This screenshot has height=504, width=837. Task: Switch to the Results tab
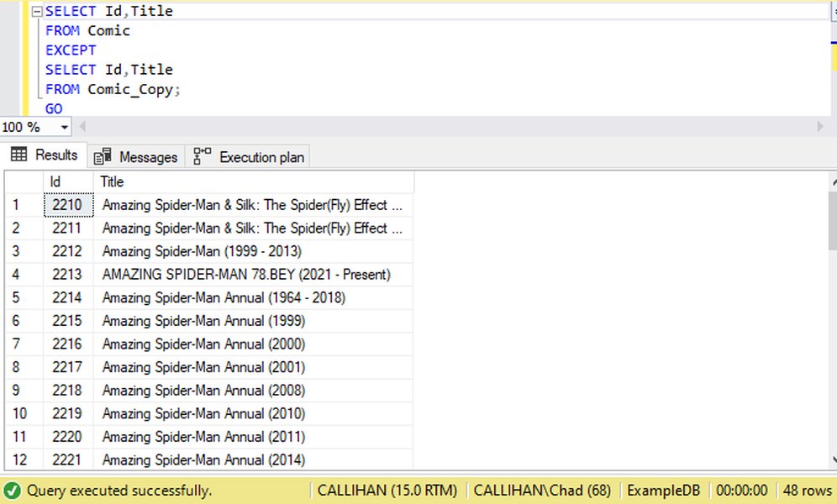[x=44, y=155]
